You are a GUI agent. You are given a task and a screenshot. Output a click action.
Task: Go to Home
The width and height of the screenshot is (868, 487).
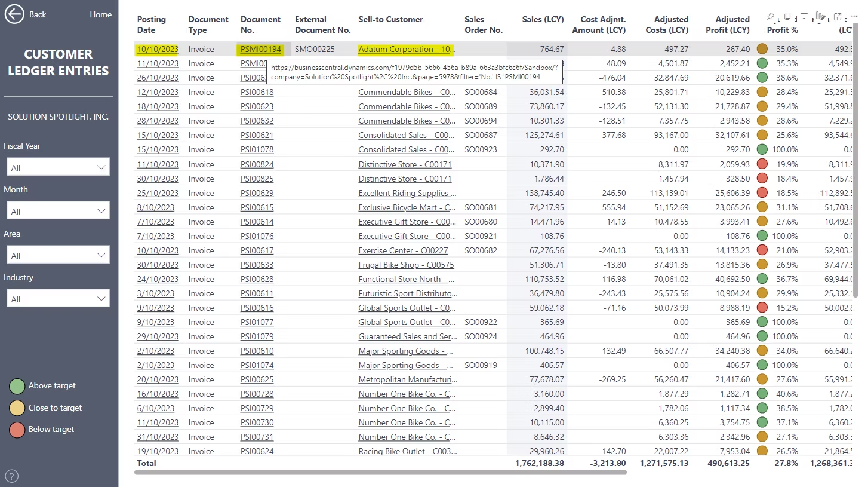[x=101, y=14]
